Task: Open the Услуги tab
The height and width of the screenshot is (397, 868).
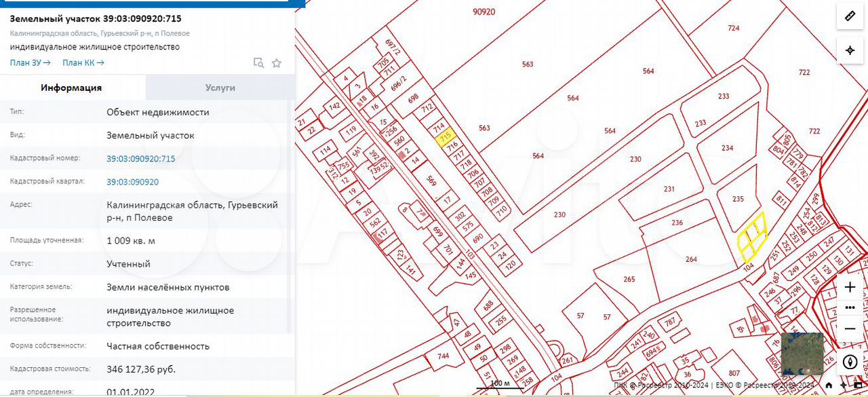Action: (220, 88)
